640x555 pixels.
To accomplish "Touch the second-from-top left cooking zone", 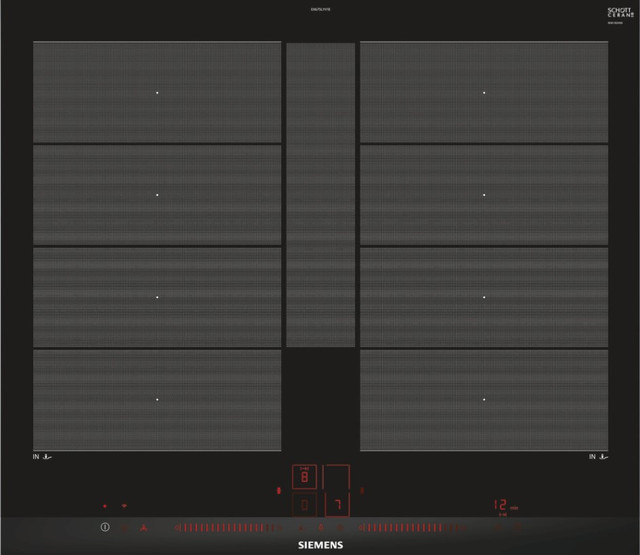I will [157, 195].
